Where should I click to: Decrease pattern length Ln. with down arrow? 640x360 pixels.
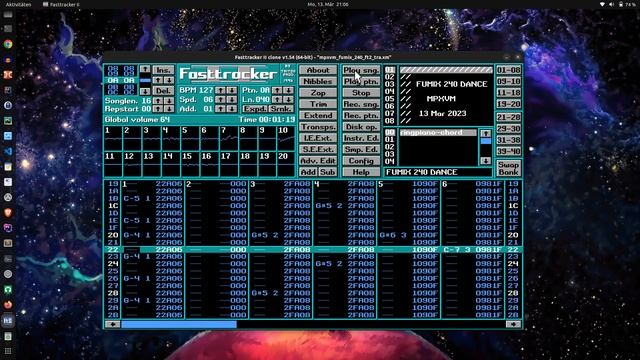point(289,100)
